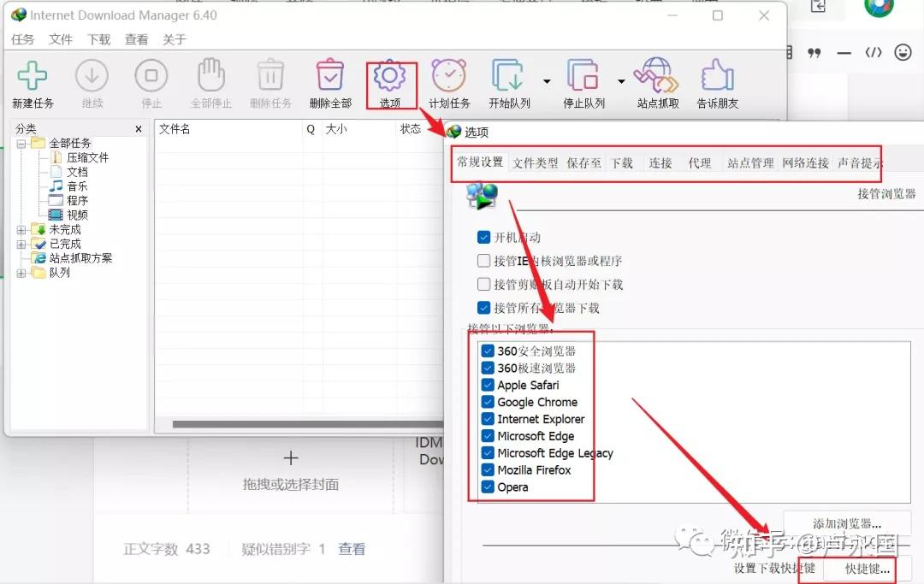The height and width of the screenshot is (584, 924).
Task: Click the 查看 link next to 疑似错别字
Action: click(x=352, y=550)
